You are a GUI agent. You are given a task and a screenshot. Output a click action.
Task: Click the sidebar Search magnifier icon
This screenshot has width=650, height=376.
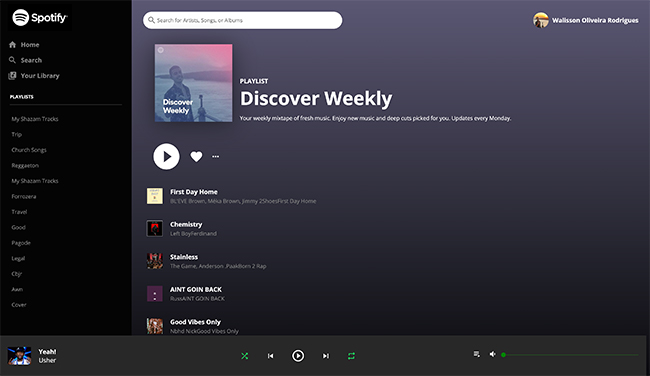pos(12,60)
